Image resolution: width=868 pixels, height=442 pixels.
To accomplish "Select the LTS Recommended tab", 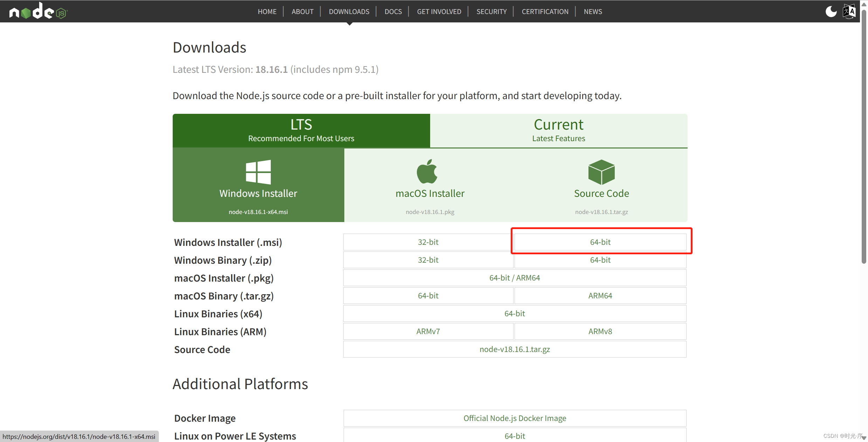I will pos(301,130).
